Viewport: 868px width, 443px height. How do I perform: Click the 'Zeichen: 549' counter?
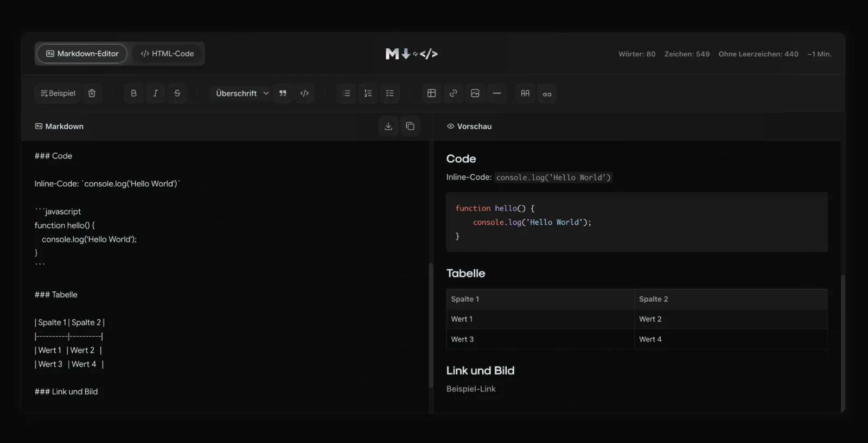click(687, 54)
